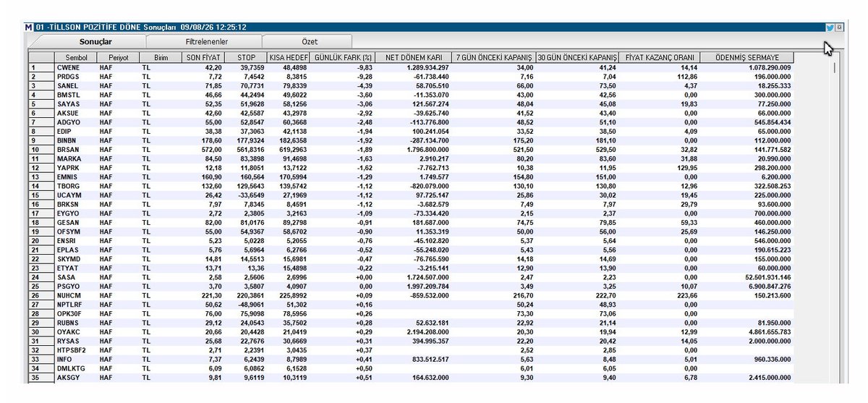Select the TBORG symbol cell

coord(76,185)
